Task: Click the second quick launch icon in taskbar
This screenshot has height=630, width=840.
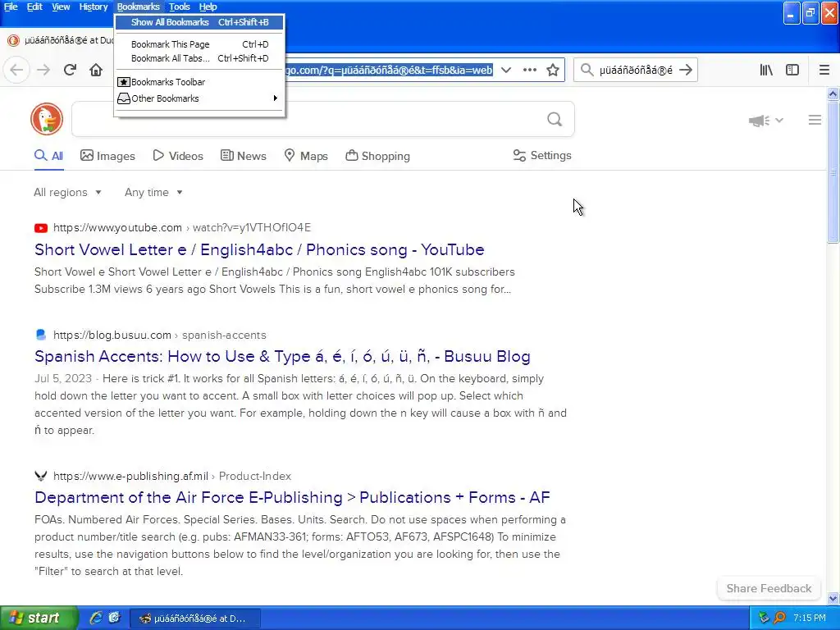Action: pyautogui.click(x=115, y=618)
